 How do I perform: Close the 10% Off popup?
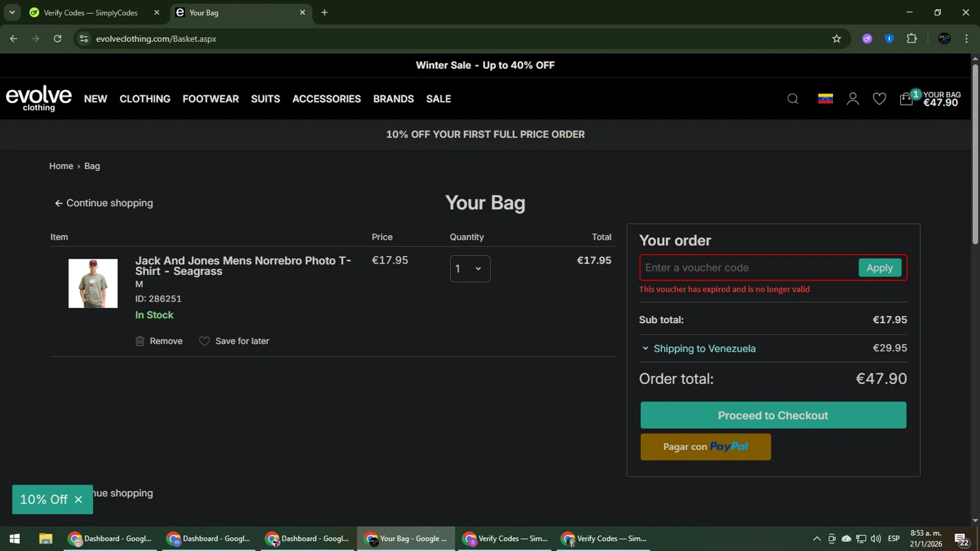click(x=78, y=499)
